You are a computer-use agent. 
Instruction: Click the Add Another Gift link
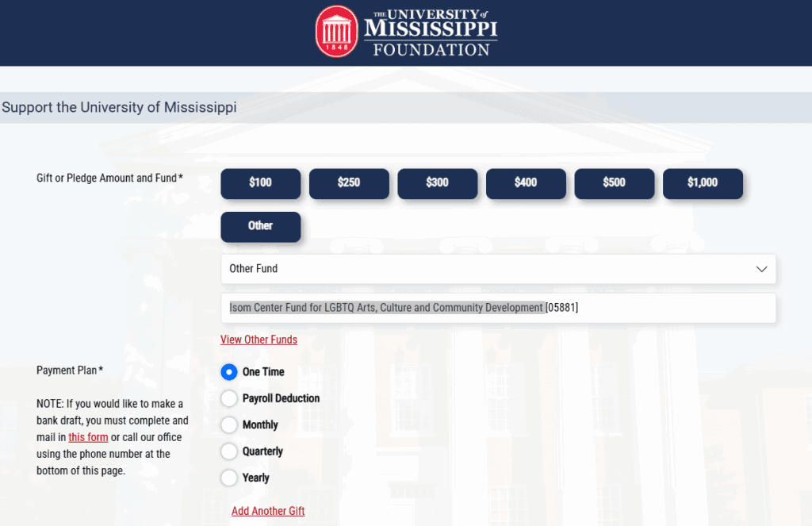tap(268, 511)
